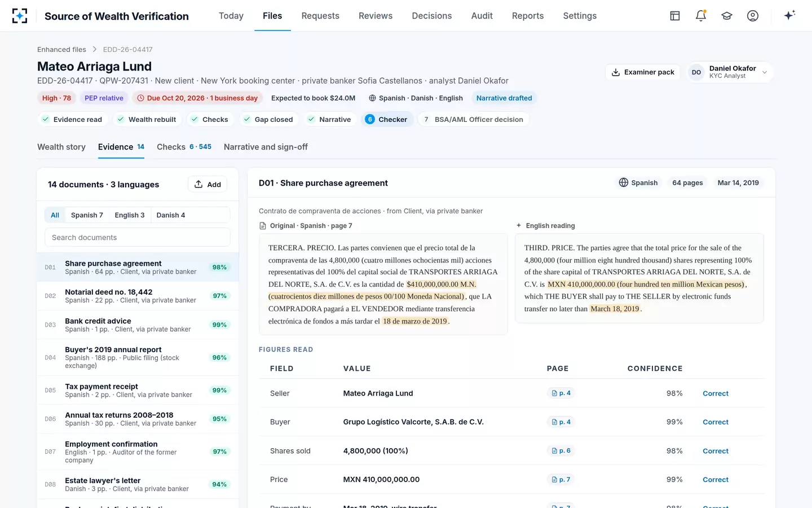Go to Requests in top navigation

(x=320, y=16)
